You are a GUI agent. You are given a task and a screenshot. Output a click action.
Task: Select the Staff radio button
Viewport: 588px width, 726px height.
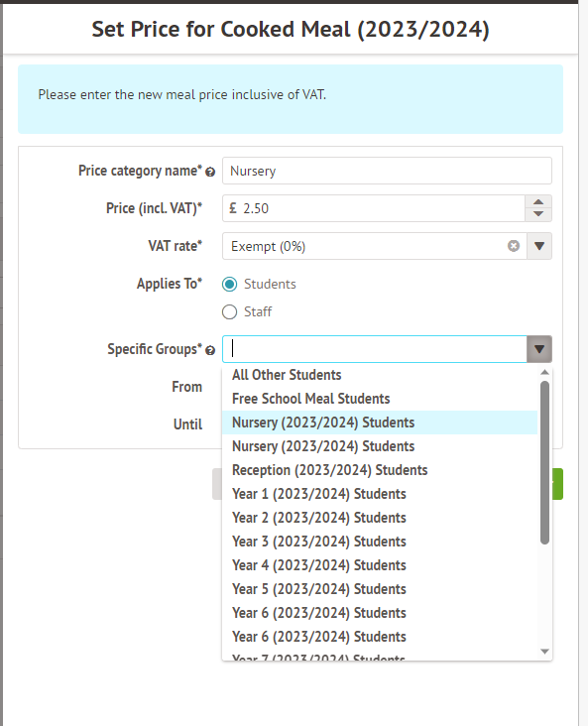(x=230, y=312)
